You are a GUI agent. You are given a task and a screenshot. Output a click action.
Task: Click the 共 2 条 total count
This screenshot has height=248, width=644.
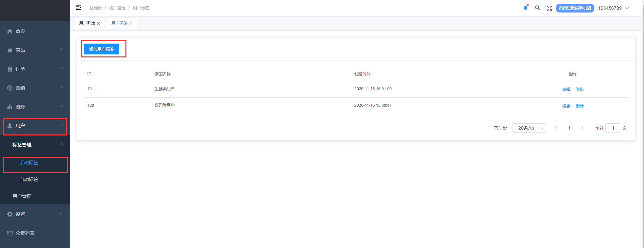point(500,128)
